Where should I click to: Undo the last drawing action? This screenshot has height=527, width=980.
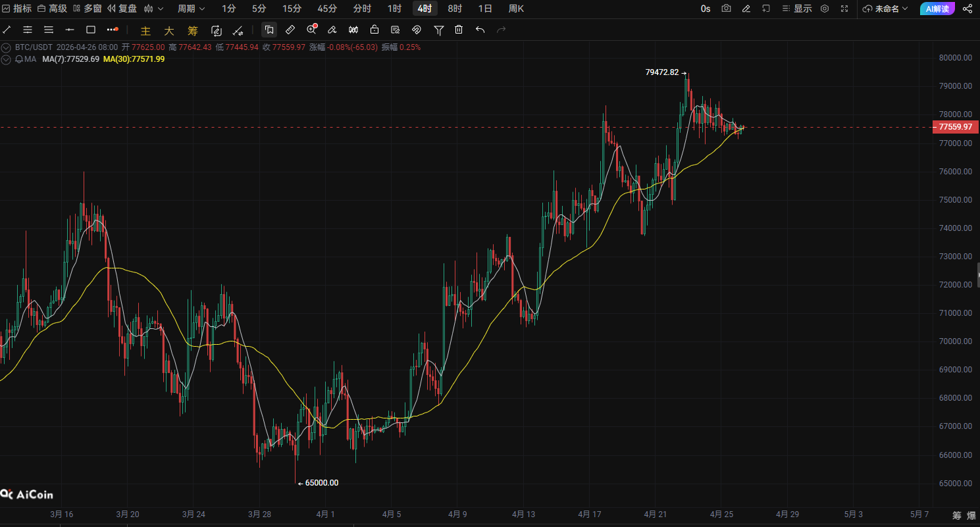coord(480,30)
